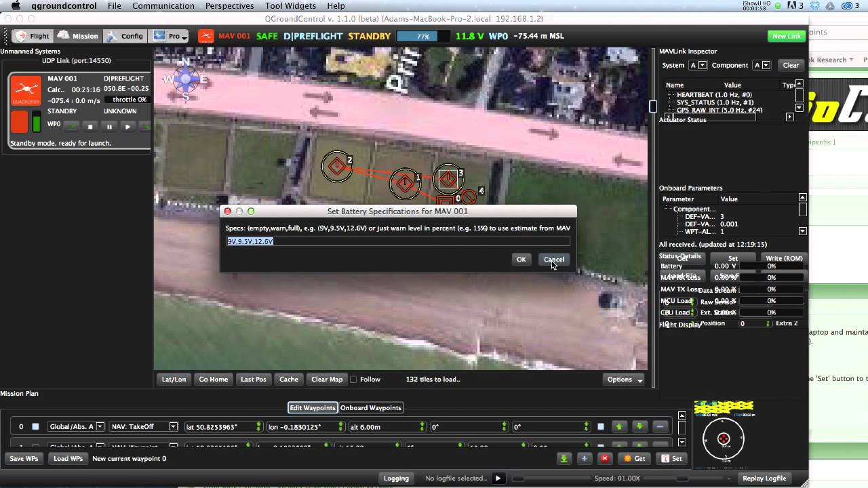Click the red X remove-all waypoints icon
Image resolution: width=868 pixels, height=488 pixels.
pos(605,459)
